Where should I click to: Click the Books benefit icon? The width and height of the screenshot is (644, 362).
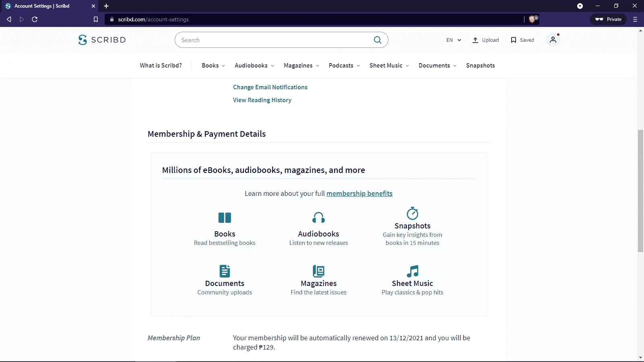pos(225,218)
